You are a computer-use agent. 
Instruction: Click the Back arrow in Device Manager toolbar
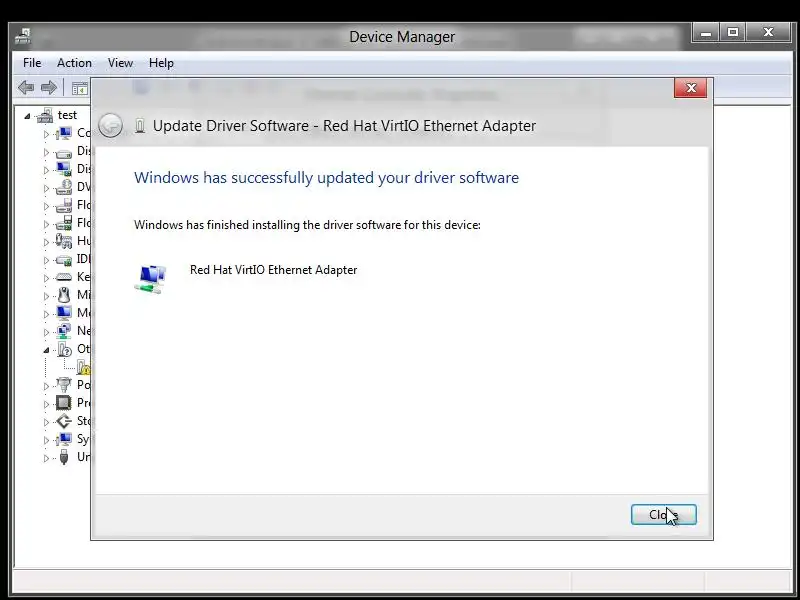(26, 88)
